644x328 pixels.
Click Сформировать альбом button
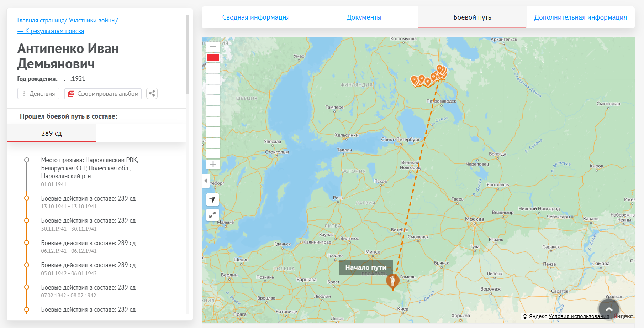pyautogui.click(x=103, y=94)
